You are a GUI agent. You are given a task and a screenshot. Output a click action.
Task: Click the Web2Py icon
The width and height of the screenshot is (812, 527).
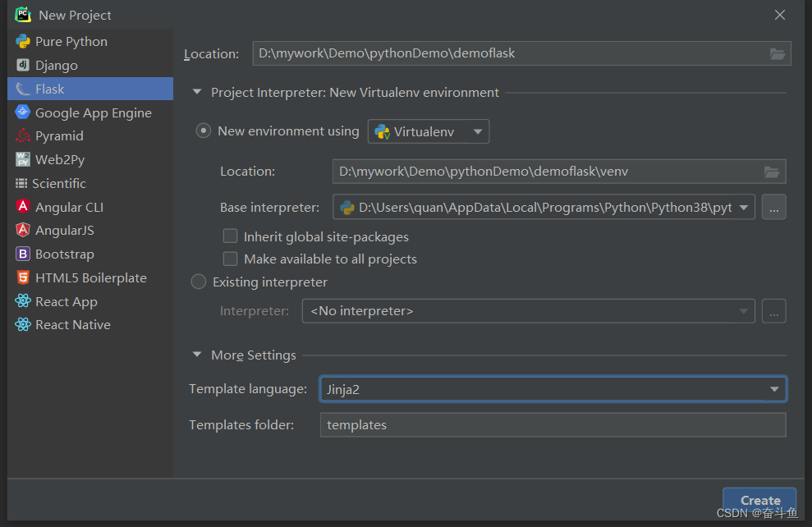(x=23, y=159)
